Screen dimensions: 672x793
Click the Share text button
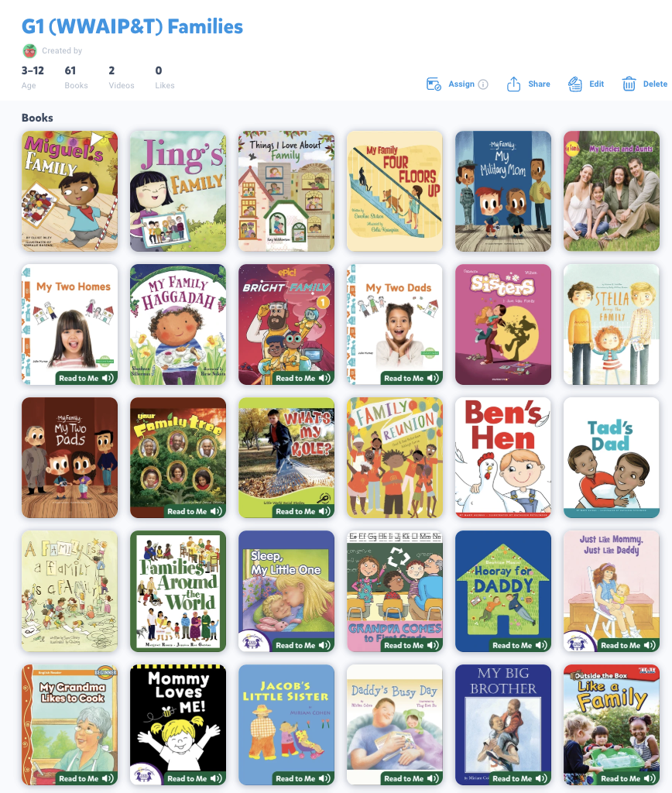coord(539,84)
